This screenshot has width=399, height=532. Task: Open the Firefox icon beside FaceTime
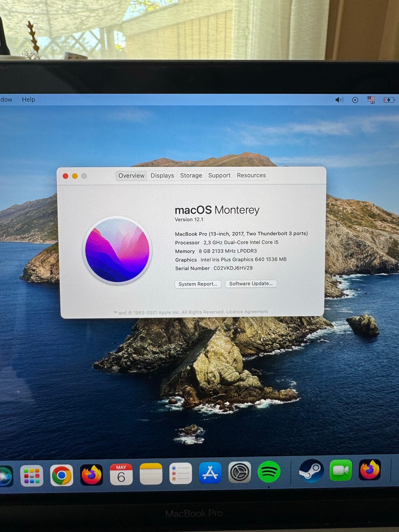(x=370, y=470)
